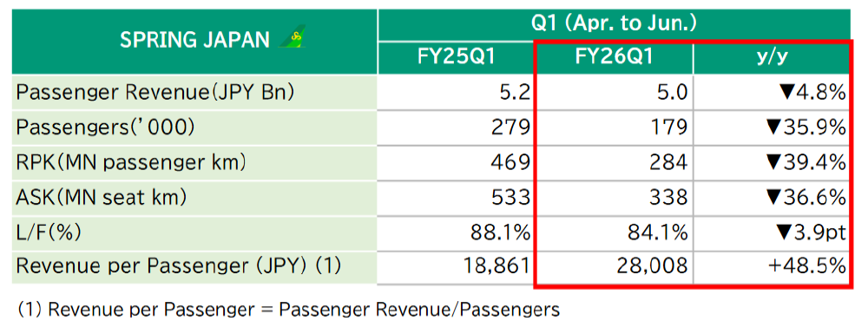
Task: Select the SPRING JAPAN header cell
Action: coord(194,42)
